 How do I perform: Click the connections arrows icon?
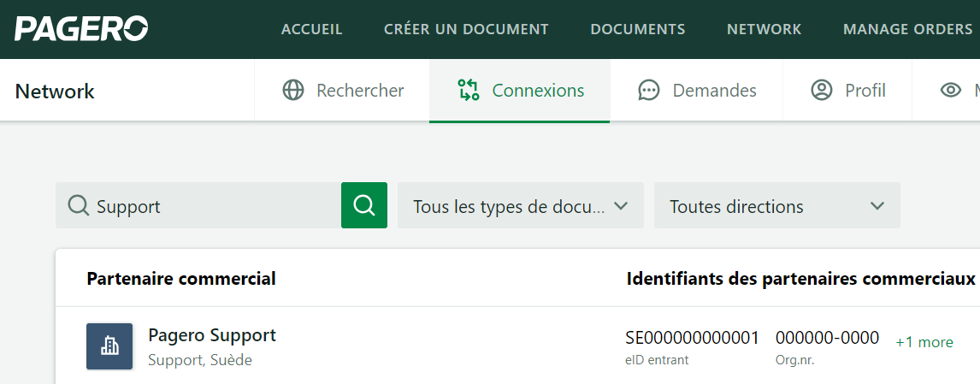click(468, 90)
